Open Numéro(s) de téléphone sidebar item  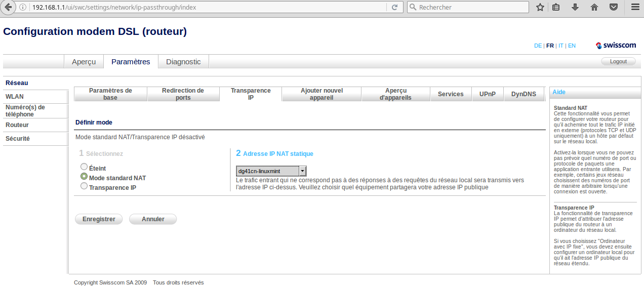pos(35,111)
